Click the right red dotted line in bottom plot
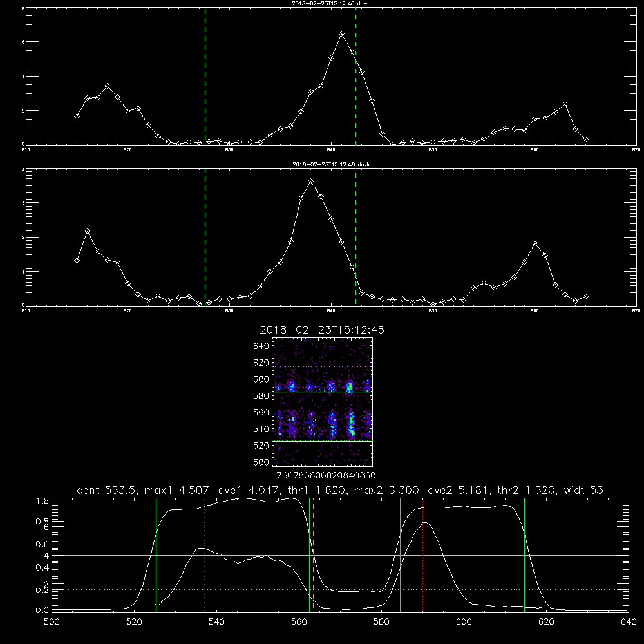Viewport: 644px width, 644px height. coord(422,554)
